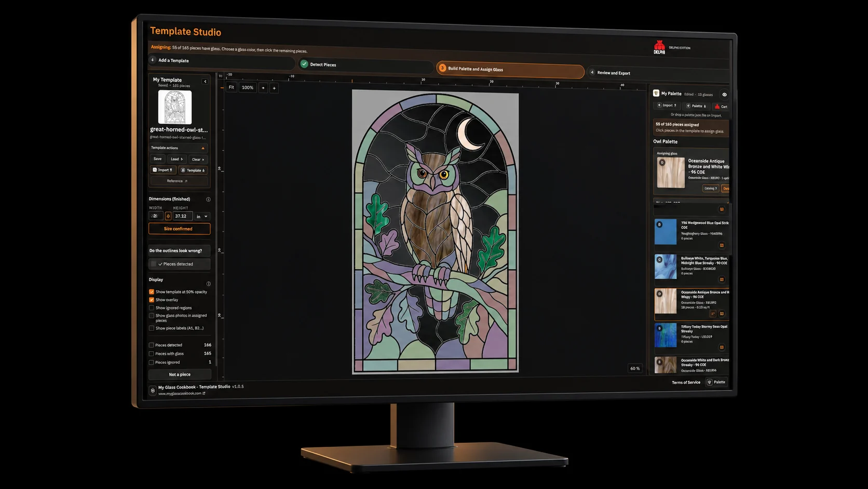868x489 pixels.
Task: Click the Palette download button in palette panel
Action: click(x=696, y=106)
